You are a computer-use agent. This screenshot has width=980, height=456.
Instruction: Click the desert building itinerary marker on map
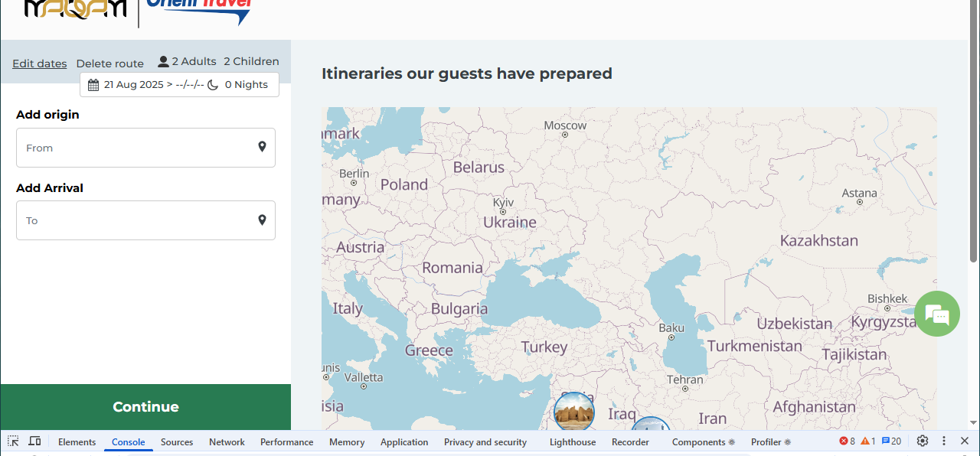(573, 412)
